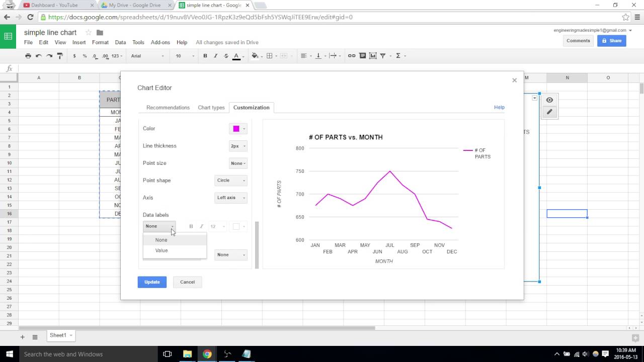This screenshot has height=362, width=644.
Task: Add a new sheet with plus icon
Action: tap(22, 337)
